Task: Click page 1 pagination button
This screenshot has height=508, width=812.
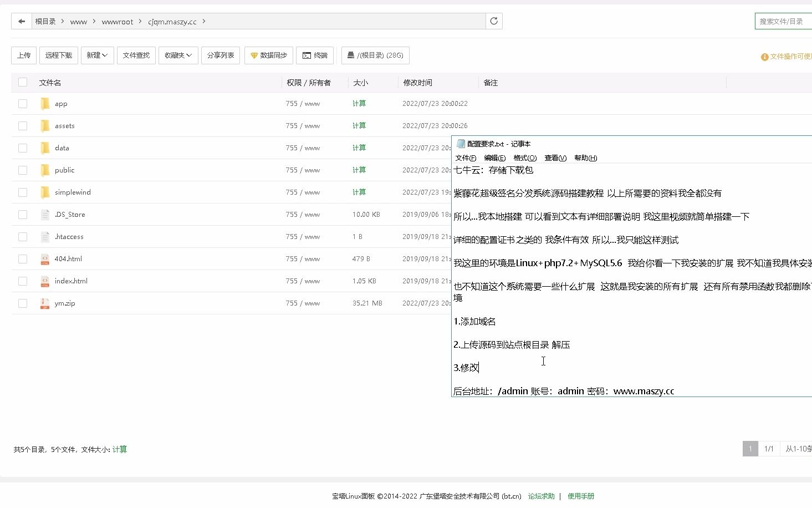Action: [x=750, y=449]
